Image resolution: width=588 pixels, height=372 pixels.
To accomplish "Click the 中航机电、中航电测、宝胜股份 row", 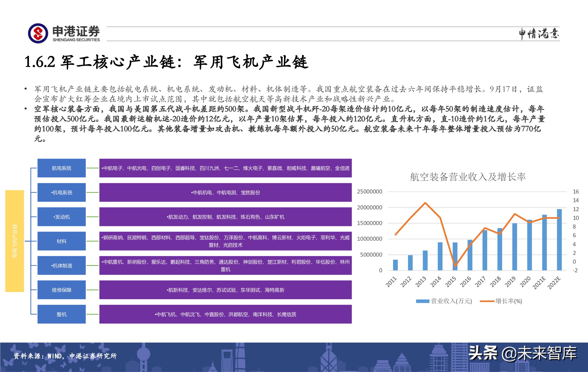I will pos(226,192).
